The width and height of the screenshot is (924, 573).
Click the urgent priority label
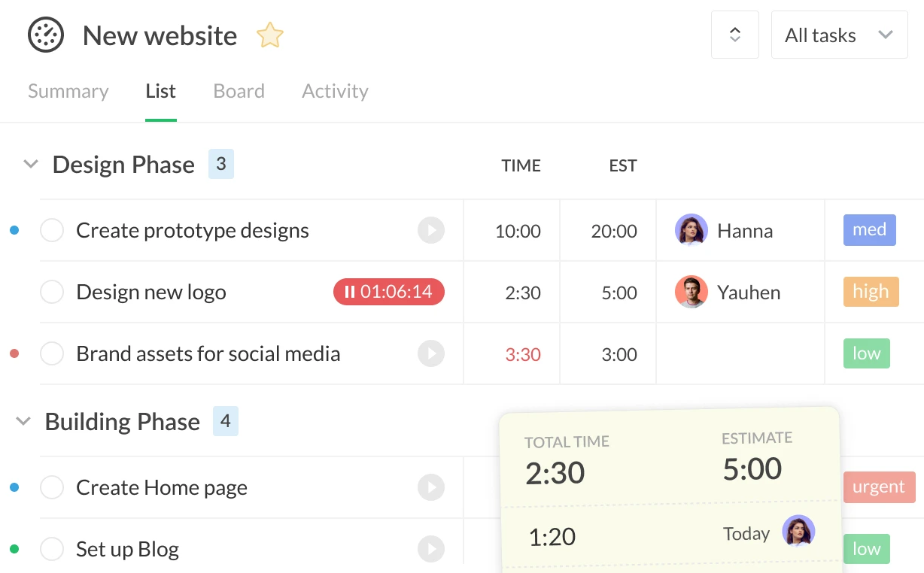tap(879, 487)
